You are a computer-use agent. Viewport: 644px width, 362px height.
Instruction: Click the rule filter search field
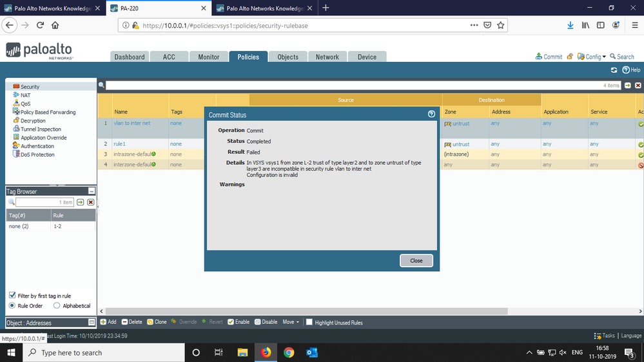point(364,86)
